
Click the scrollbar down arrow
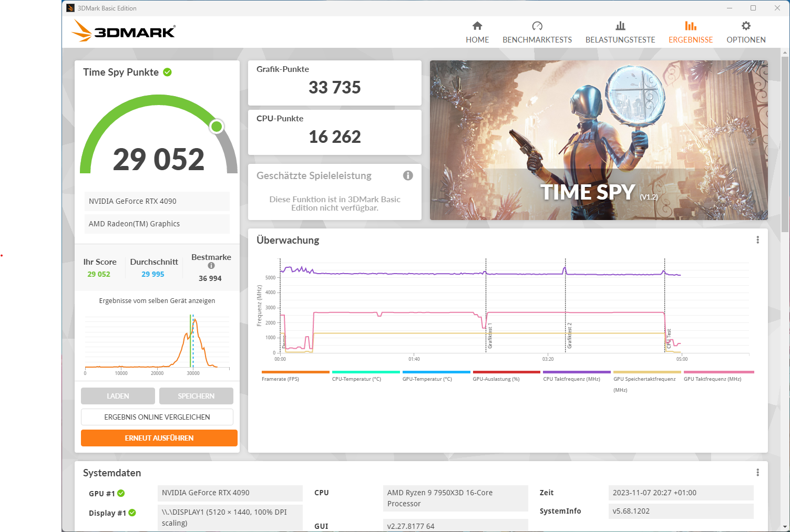pos(785,527)
